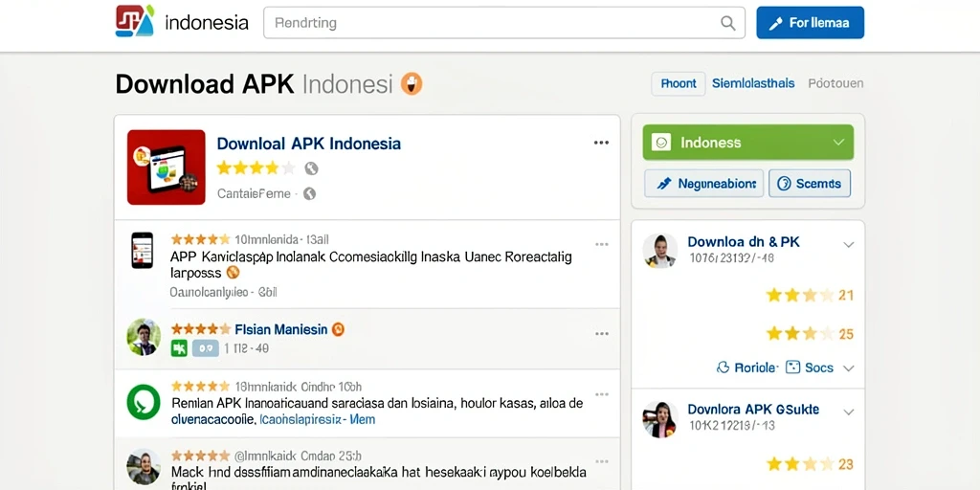
Task: Open the Download APK Indonesia title link
Action: tap(309, 144)
